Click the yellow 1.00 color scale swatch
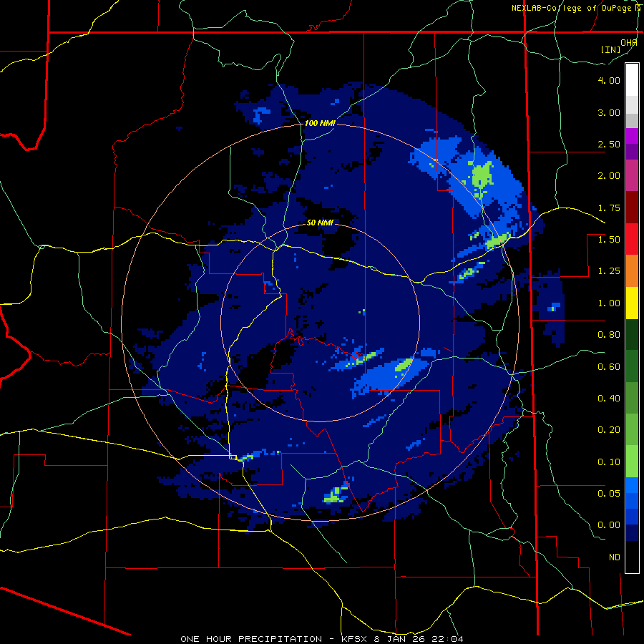Screen dimensions: 644x644 point(632,303)
